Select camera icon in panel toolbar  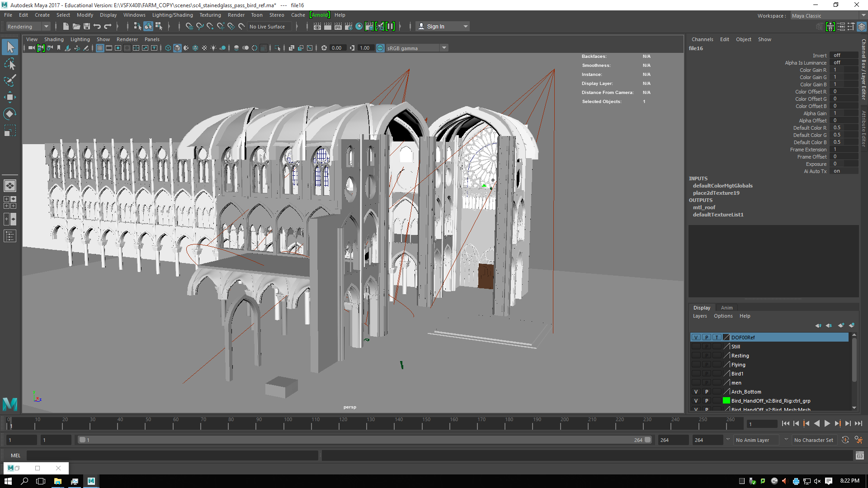31,48
